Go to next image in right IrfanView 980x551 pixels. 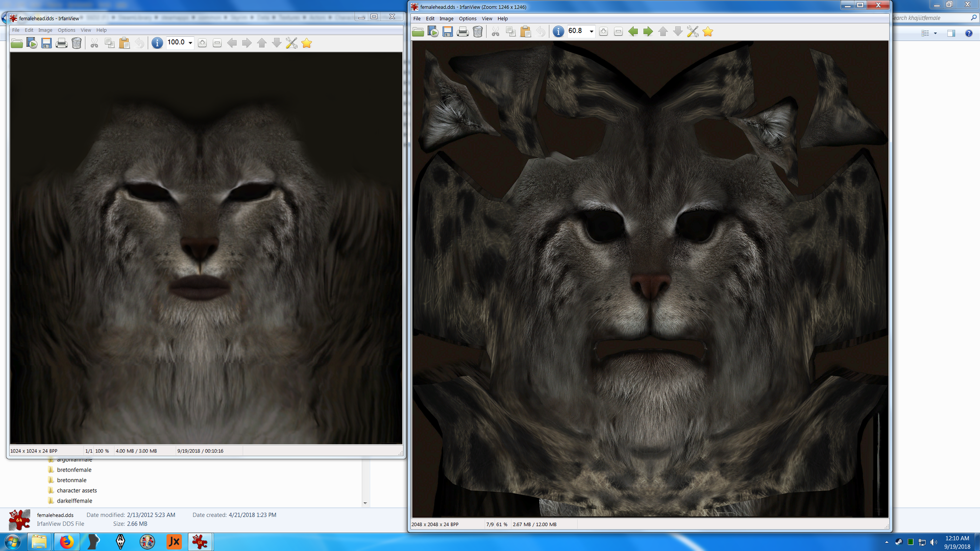click(648, 32)
